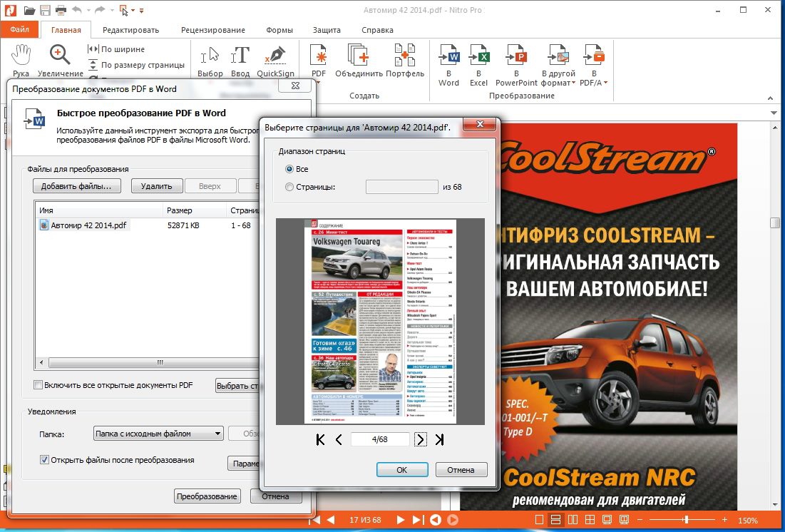785x532 pixels.
Task: Click the Страницы page range input field
Action: tap(402, 187)
